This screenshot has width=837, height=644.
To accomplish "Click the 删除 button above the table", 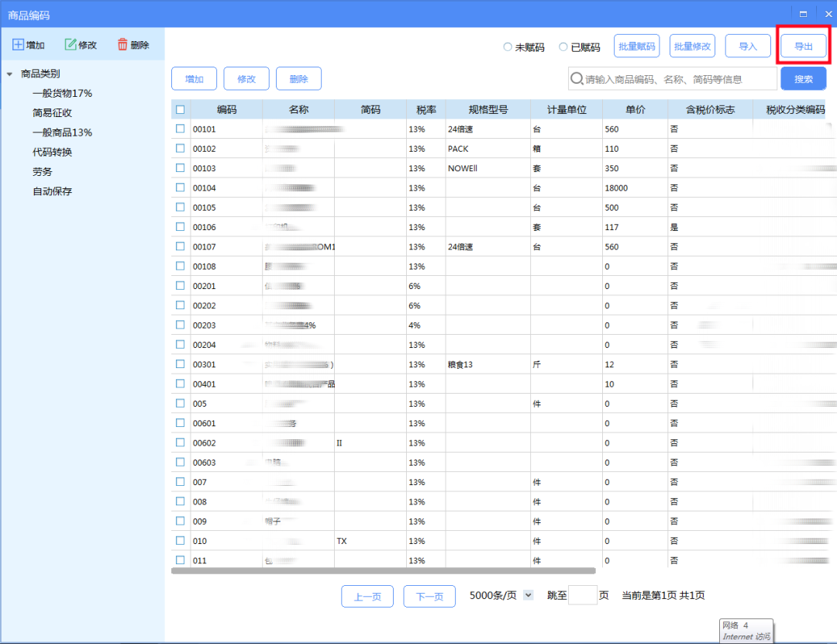I will click(x=299, y=78).
